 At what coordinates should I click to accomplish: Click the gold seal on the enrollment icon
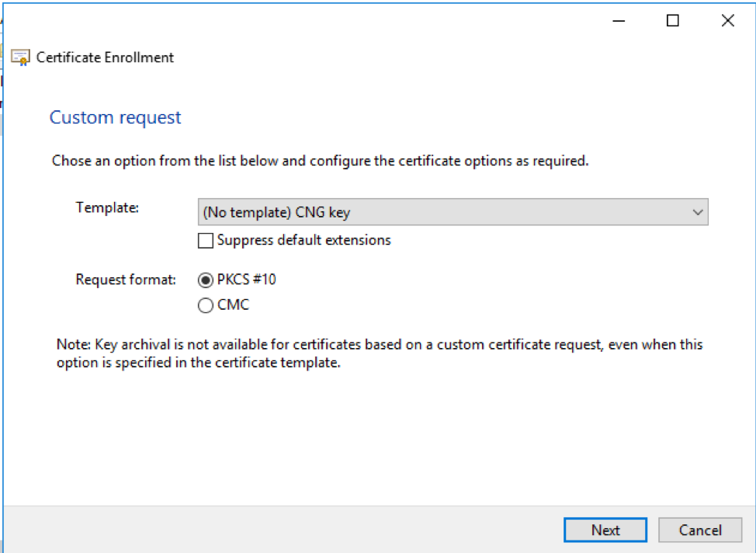24,61
